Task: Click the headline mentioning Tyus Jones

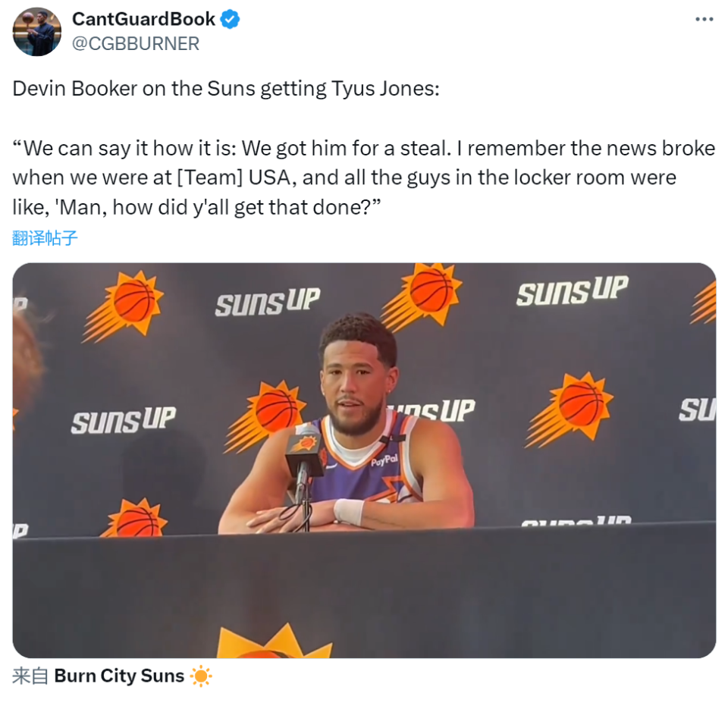Action: coord(226,88)
